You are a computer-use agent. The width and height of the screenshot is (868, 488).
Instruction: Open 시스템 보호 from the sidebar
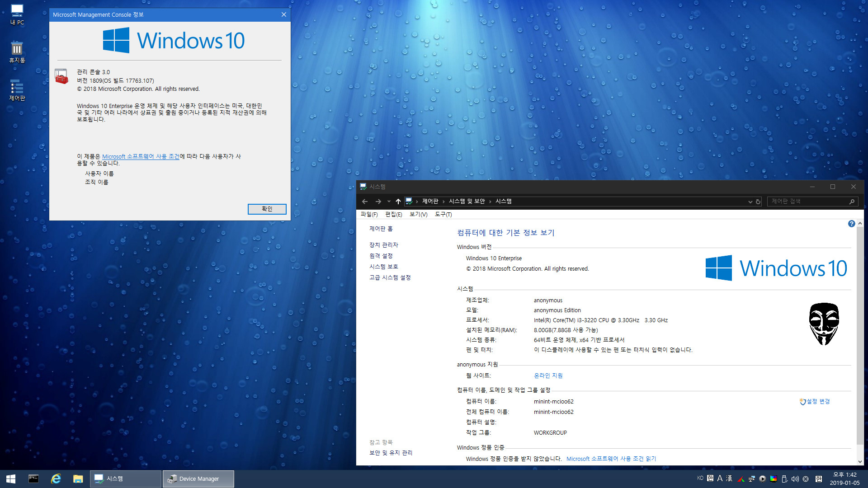[384, 267]
